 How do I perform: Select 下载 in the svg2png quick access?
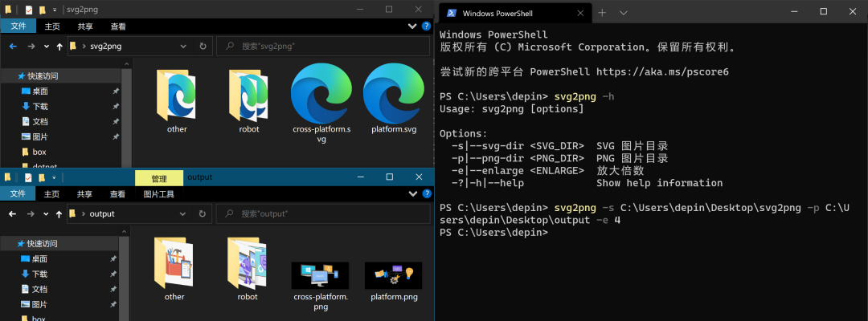[40, 106]
